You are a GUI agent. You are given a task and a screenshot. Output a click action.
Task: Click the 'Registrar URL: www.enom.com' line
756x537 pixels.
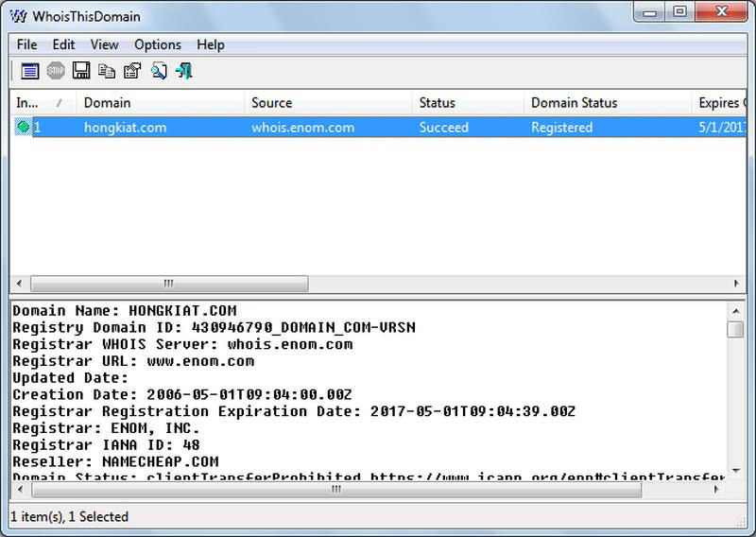(x=133, y=361)
